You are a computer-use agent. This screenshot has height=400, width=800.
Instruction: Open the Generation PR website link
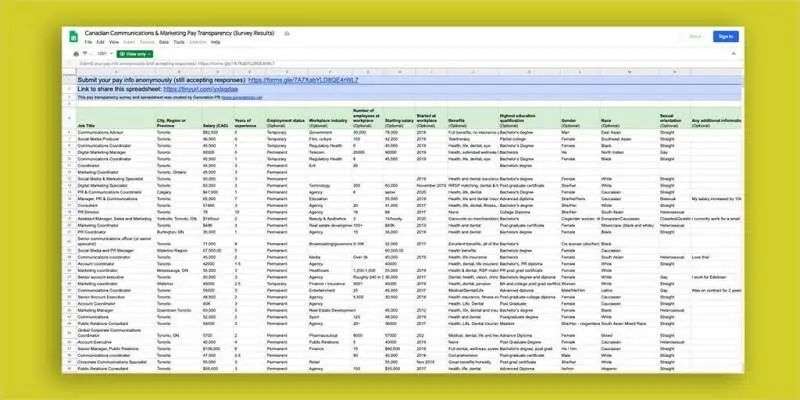click(242, 97)
